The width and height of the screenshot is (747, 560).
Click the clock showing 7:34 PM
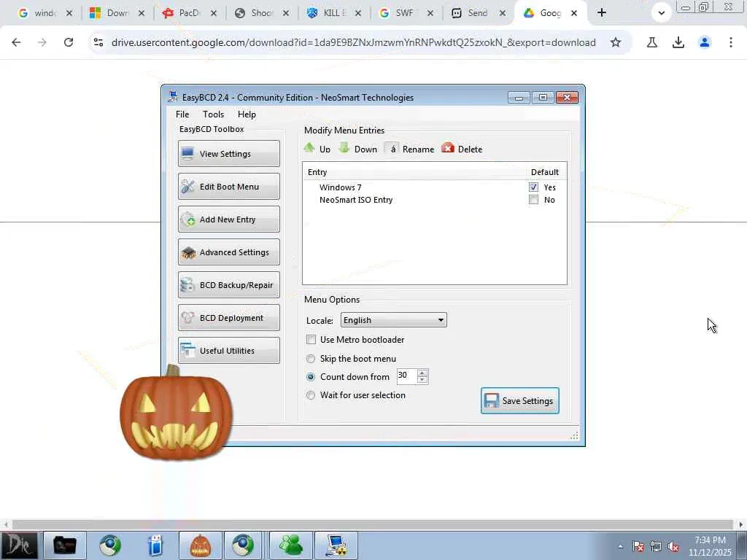coord(710,545)
